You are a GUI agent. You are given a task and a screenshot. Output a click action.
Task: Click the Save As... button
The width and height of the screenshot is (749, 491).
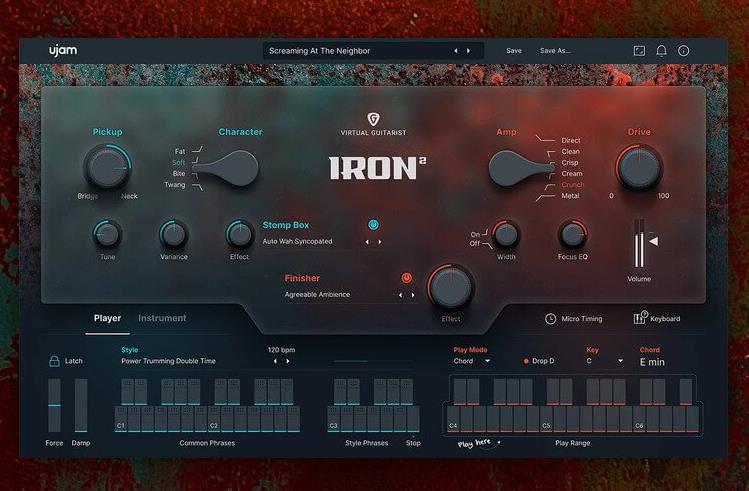555,50
